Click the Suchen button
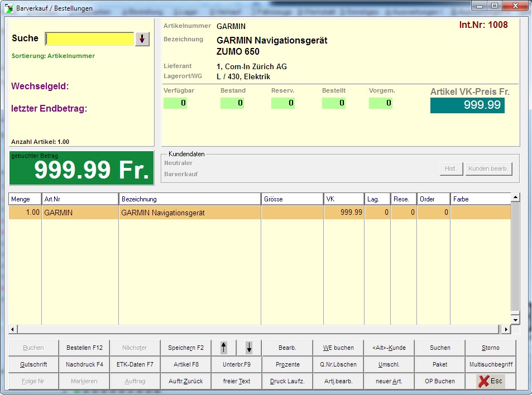Screen dimensions: 532x395 (x=440, y=348)
